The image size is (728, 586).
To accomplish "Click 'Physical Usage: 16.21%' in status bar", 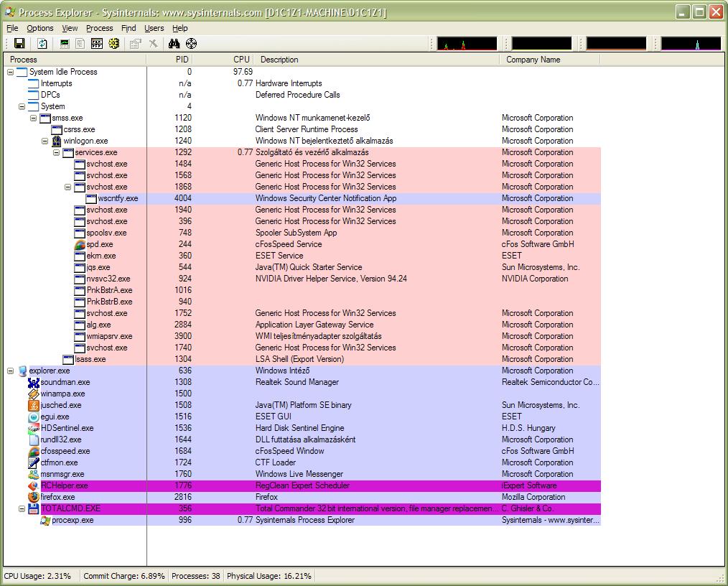I will (269, 576).
